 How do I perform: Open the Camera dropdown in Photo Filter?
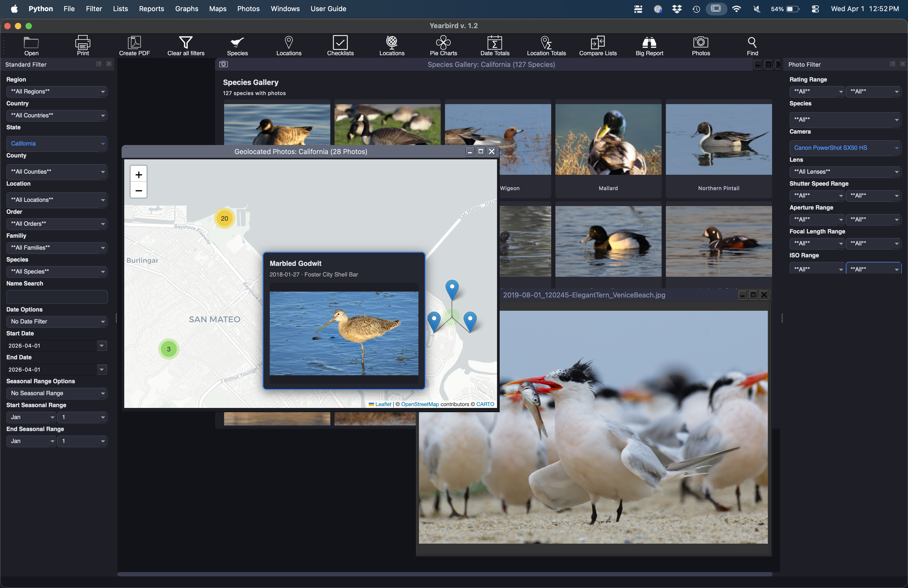pos(845,148)
